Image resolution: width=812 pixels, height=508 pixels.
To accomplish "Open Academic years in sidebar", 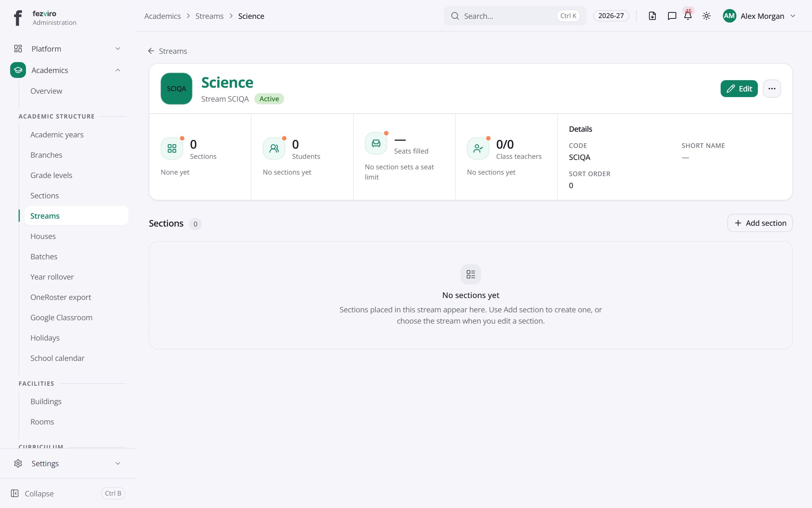I will coord(57,134).
